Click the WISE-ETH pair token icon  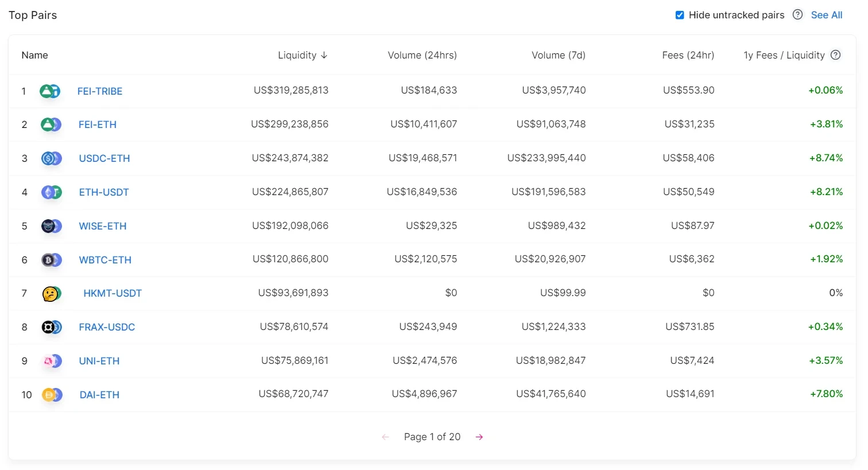point(52,226)
